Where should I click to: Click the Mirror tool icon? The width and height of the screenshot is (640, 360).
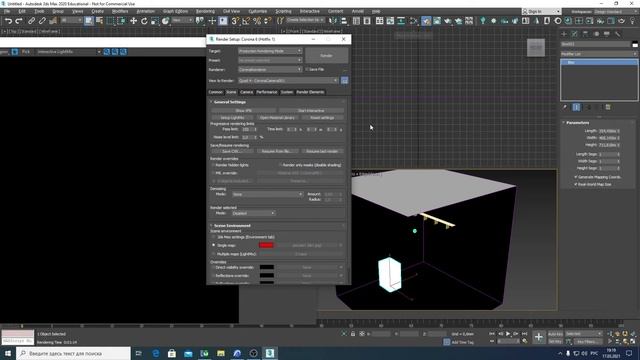pos(333,21)
